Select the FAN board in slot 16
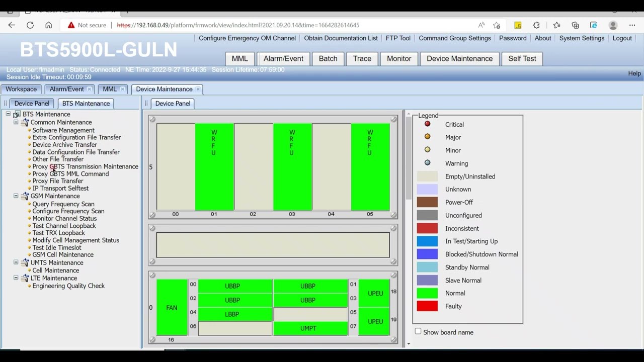644x362 pixels. pos(172,307)
